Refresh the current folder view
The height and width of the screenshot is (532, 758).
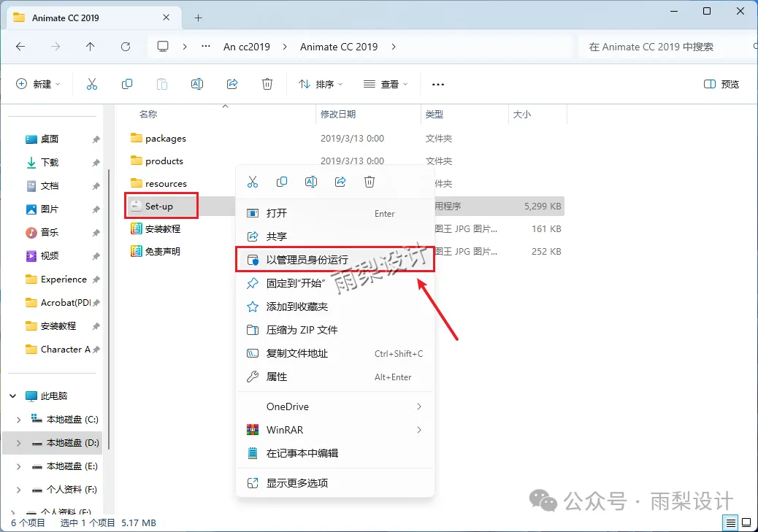coord(126,47)
